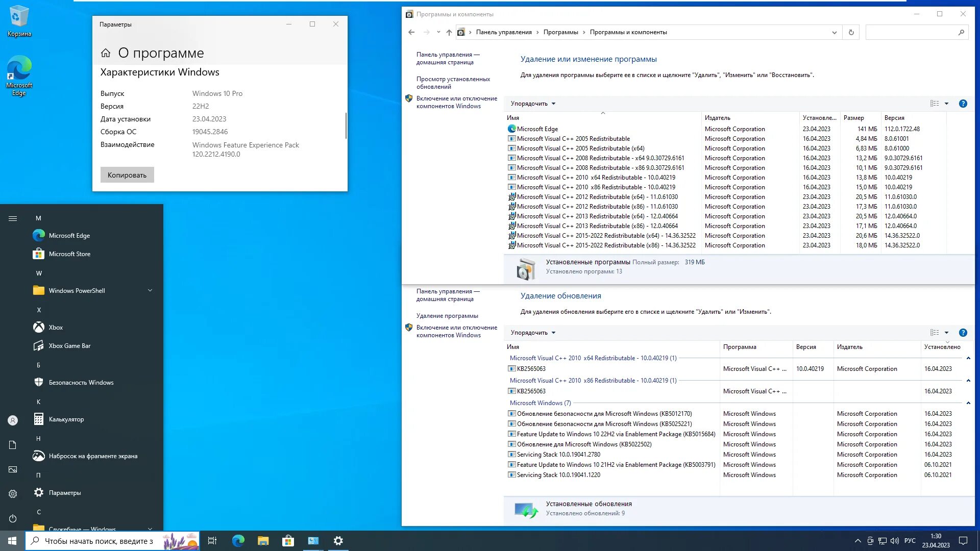Open Xbox Game Bar from the Start list
This screenshot has height=551, width=980.
click(69, 346)
